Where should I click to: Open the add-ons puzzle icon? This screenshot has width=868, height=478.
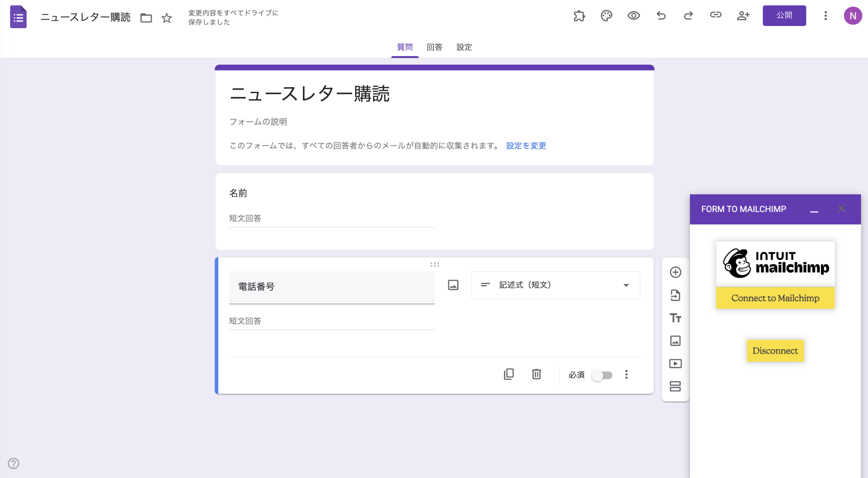click(x=579, y=16)
